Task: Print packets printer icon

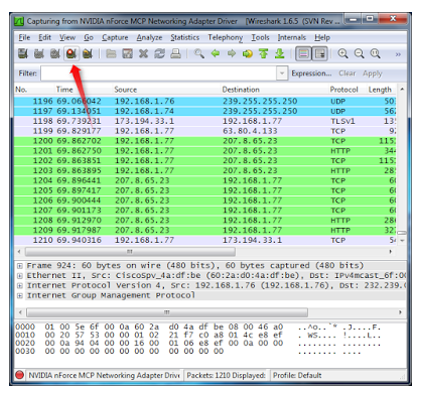Action: pos(175,54)
